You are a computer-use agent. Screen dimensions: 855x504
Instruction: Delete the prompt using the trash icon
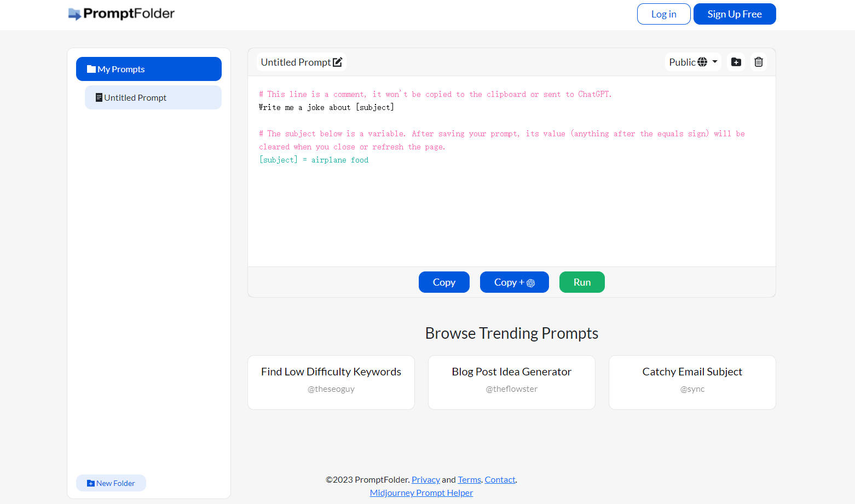[758, 62]
